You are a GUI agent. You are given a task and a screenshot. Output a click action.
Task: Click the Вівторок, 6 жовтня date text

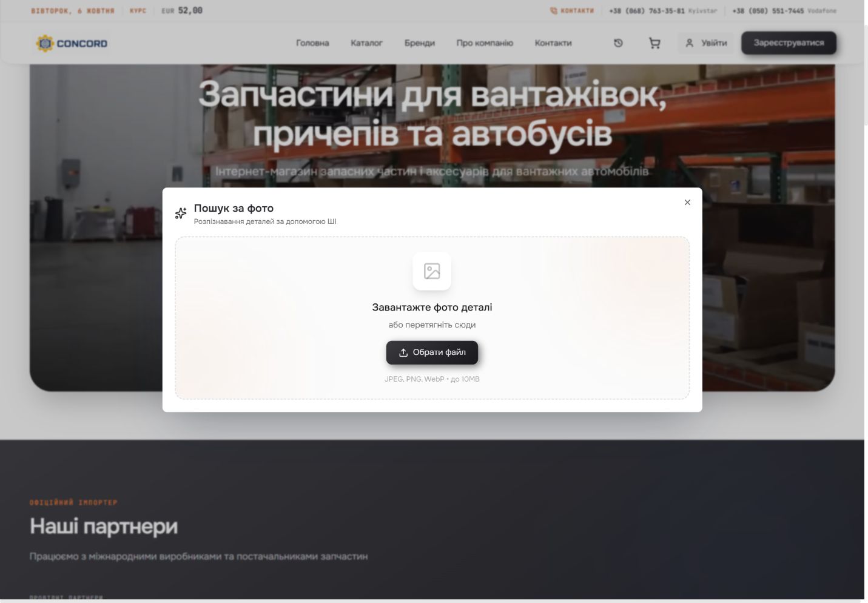point(73,11)
